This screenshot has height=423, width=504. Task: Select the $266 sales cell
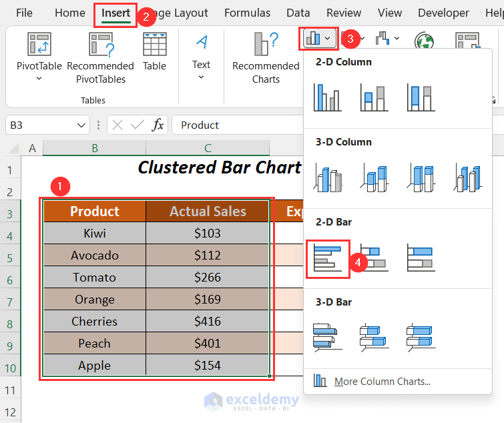(x=208, y=277)
